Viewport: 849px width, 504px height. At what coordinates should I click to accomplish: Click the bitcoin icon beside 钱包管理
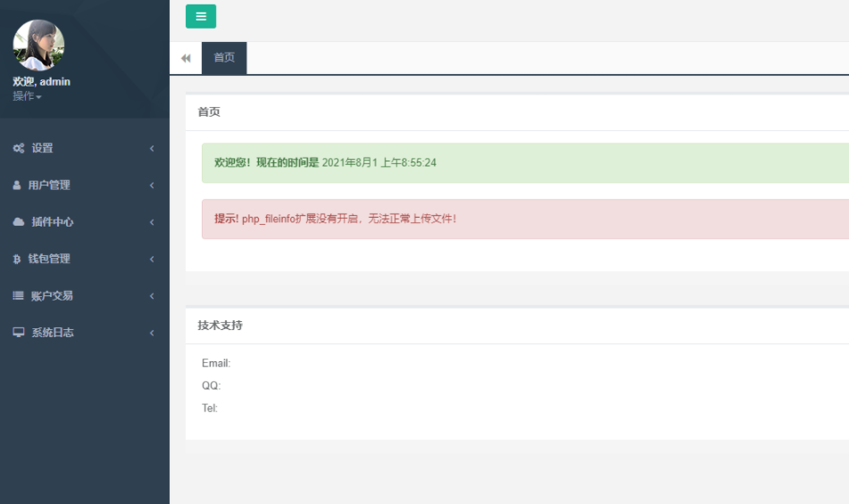[x=18, y=259]
